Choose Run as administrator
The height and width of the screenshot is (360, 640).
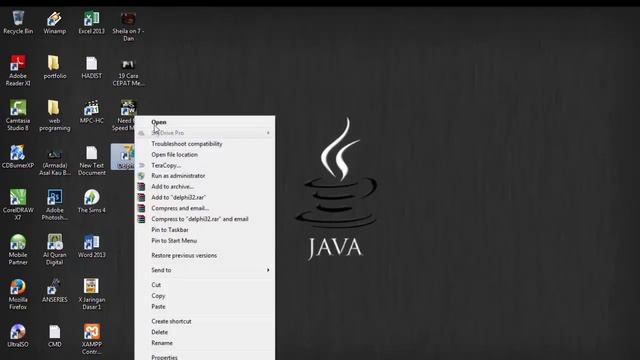click(205, 176)
